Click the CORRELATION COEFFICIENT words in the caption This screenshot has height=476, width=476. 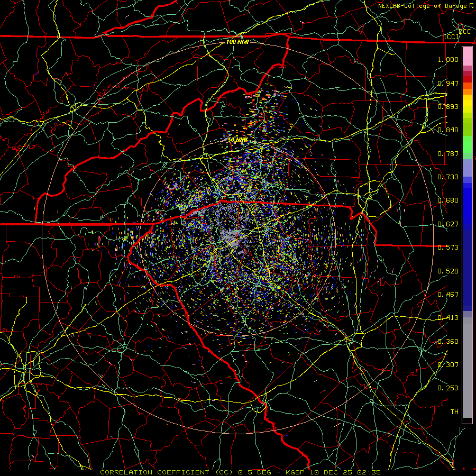pos(154,472)
